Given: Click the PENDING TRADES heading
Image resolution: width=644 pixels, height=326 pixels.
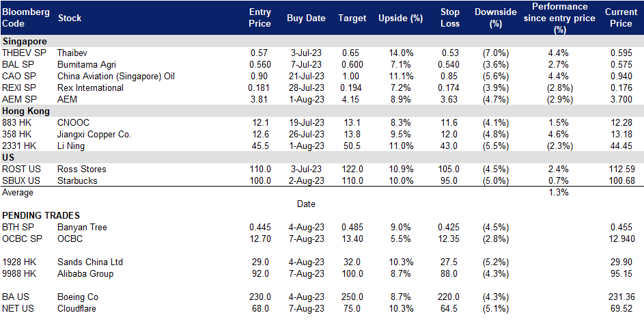Looking at the screenshot, I should [x=41, y=215].
